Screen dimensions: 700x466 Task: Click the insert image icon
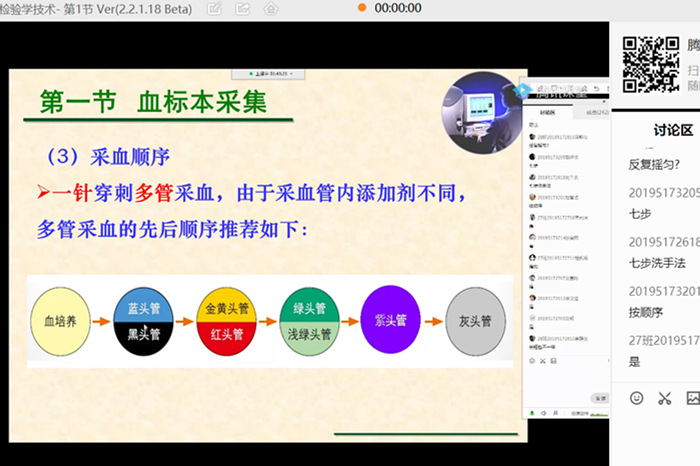tap(692, 398)
